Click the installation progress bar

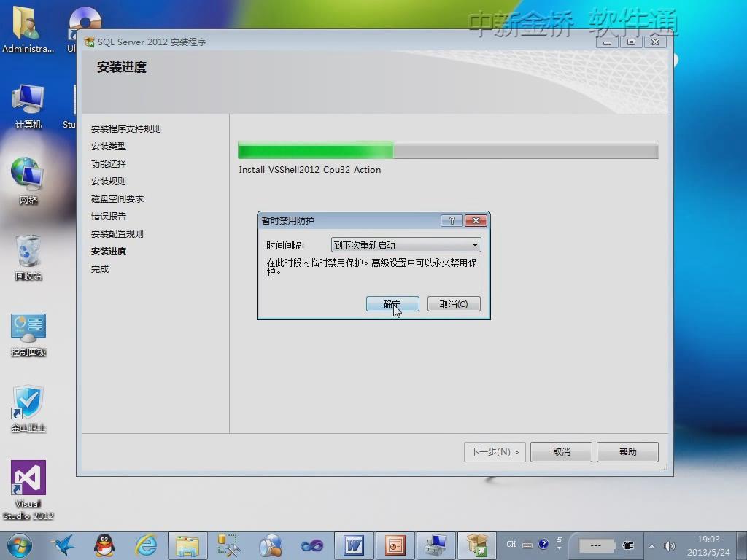(x=449, y=150)
